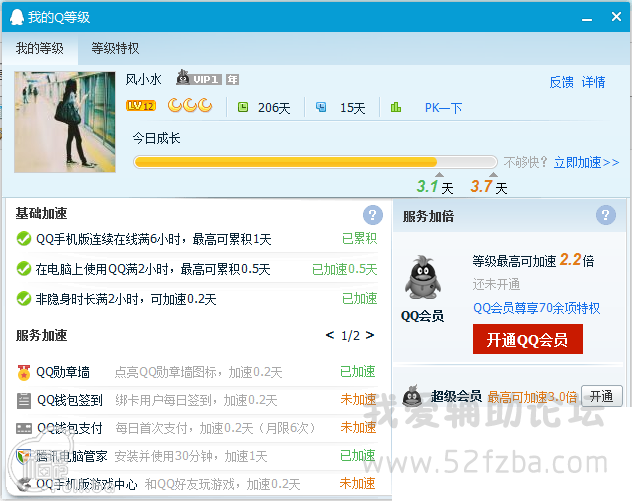
Task: Click the blue screen icon beside 15天
Action: [x=321, y=107]
